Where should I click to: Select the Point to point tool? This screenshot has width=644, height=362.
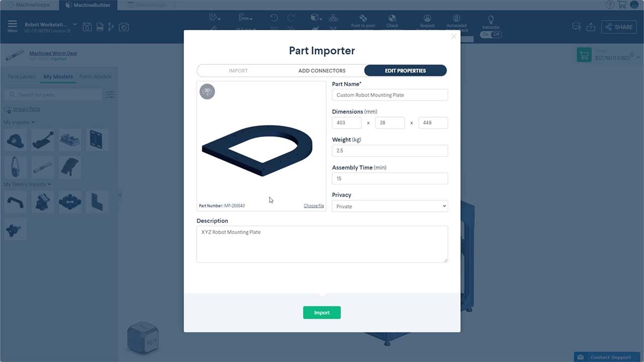point(363,21)
